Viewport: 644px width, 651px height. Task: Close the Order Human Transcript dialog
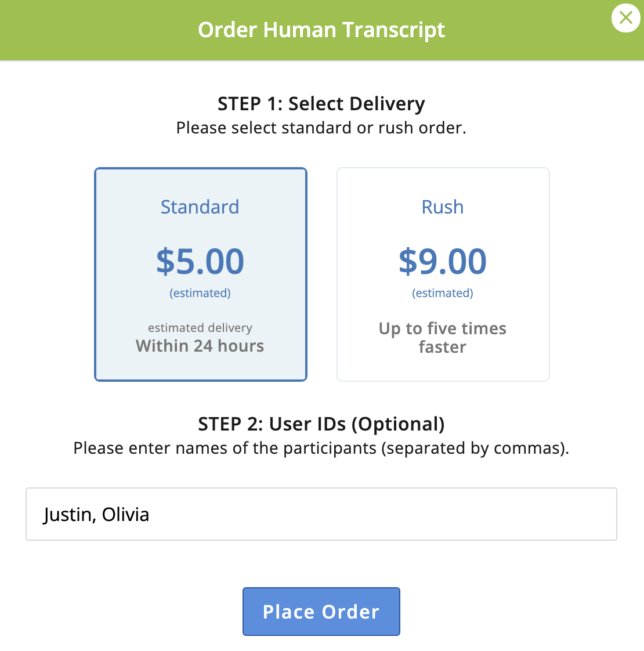pyautogui.click(x=625, y=18)
